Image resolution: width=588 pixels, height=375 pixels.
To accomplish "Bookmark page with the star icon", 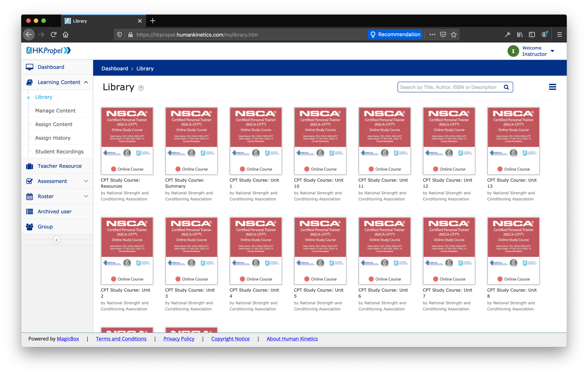I will [454, 35].
